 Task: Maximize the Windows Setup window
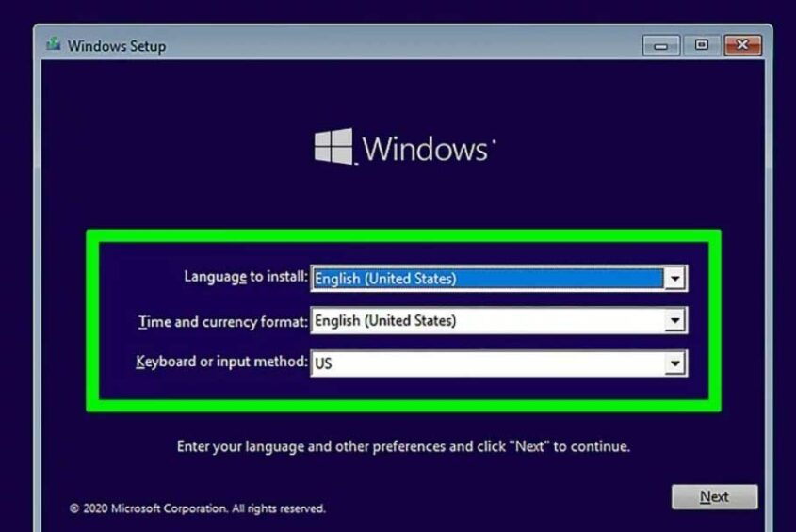coord(702,45)
